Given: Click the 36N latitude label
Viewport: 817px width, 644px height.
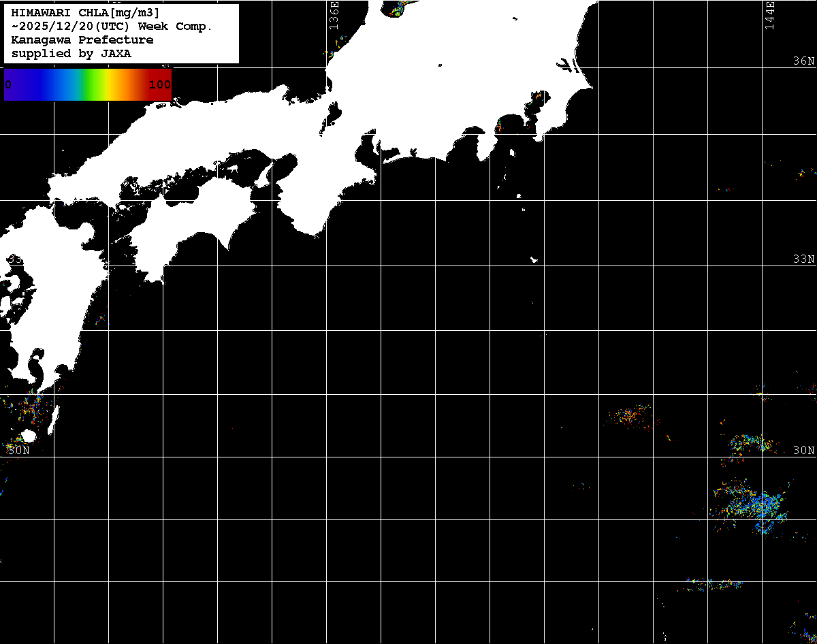Looking at the screenshot, I should tap(803, 61).
